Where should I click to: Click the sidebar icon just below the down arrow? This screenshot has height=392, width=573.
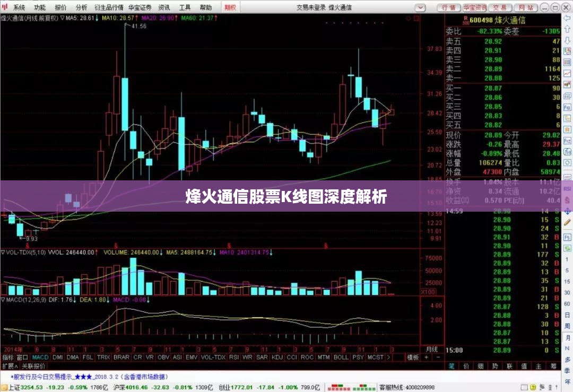click(567, 51)
